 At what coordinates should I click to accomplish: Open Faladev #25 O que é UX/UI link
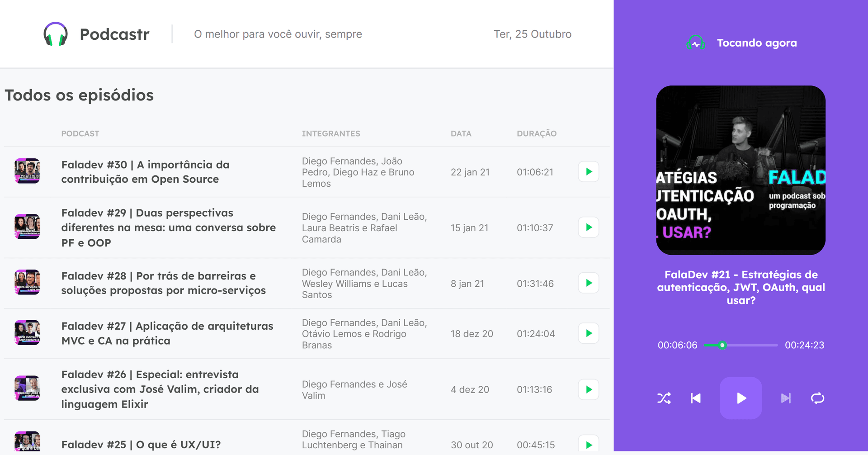tap(141, 445)
